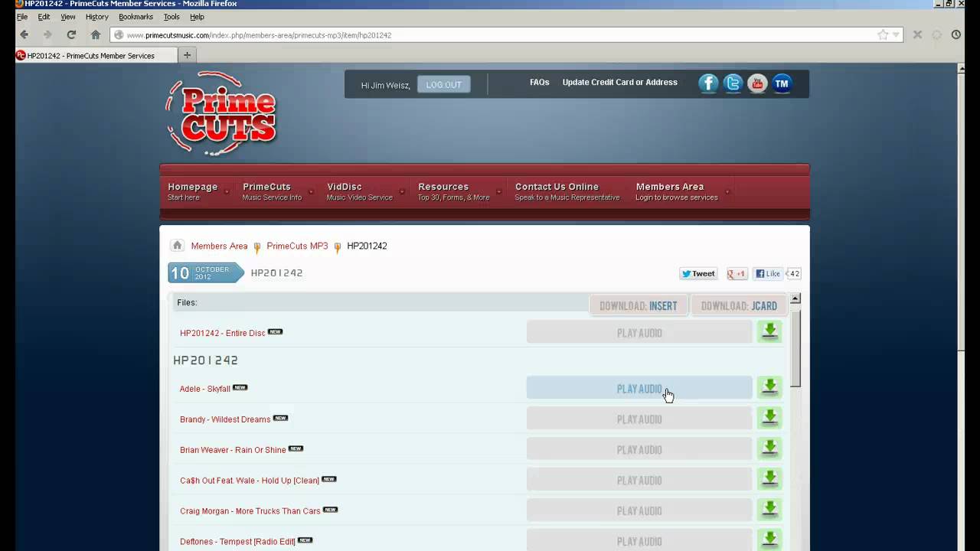Open the Help menu
Image resolution: width=980 pixels, height=551 pixels.
coord(197,16)
